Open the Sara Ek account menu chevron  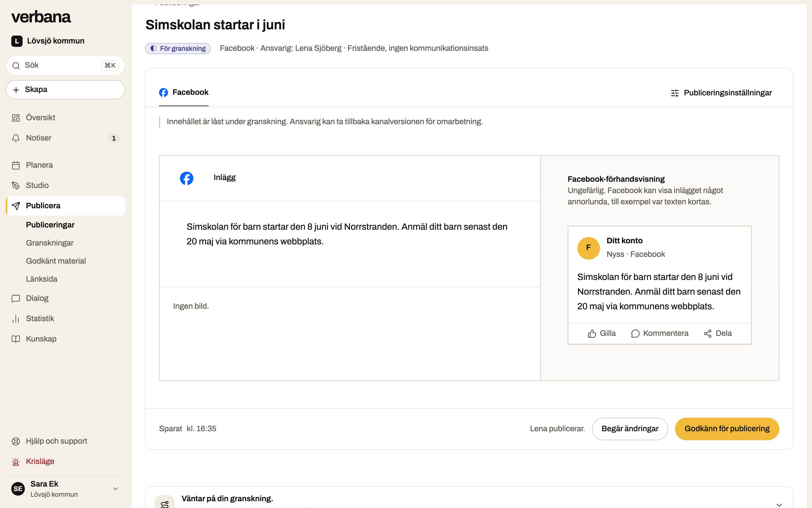coord(115,489)
